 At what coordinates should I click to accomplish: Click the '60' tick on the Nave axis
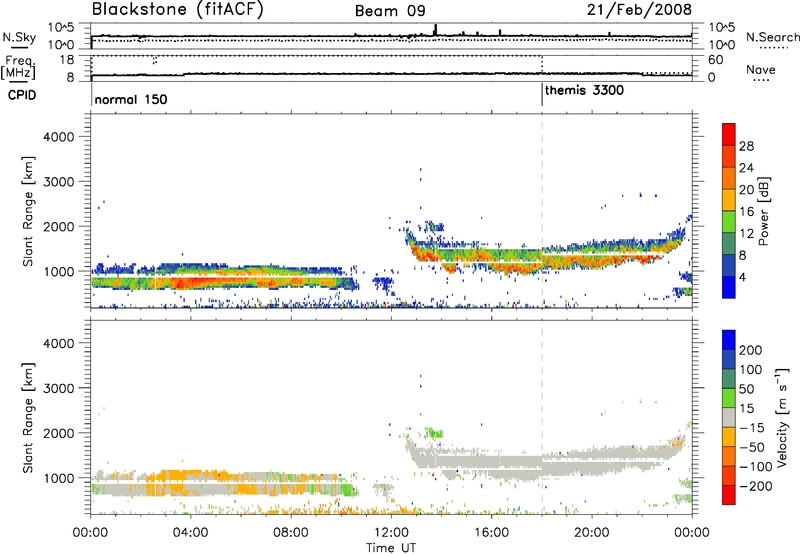(x=715, y=60)
